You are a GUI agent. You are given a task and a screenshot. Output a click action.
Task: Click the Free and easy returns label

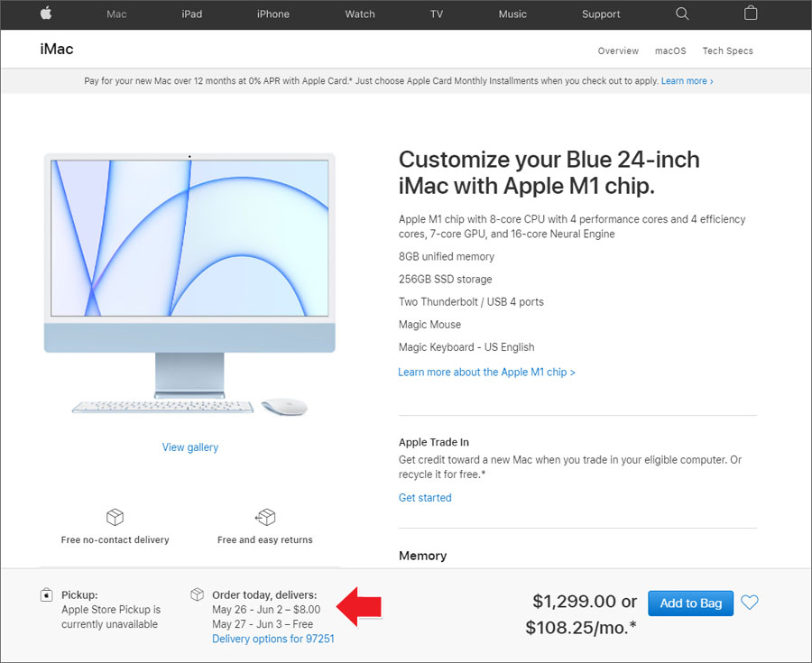[x=265, y=539]
